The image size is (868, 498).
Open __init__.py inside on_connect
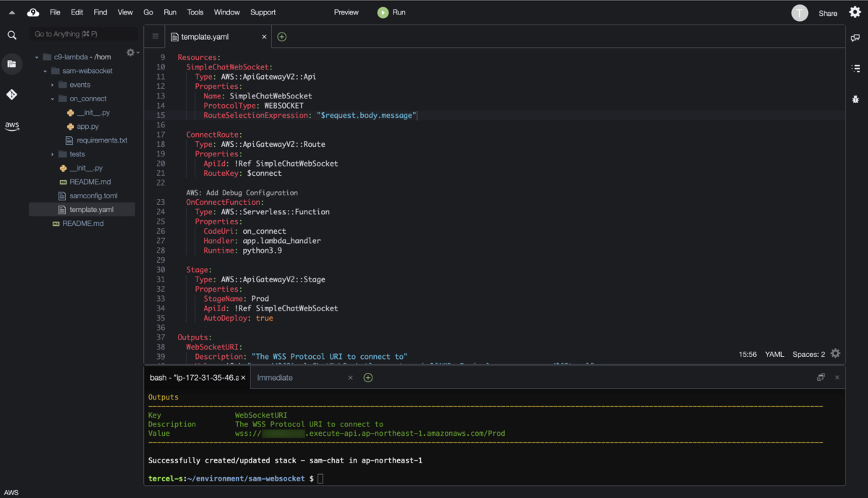[x=93, y=113]
